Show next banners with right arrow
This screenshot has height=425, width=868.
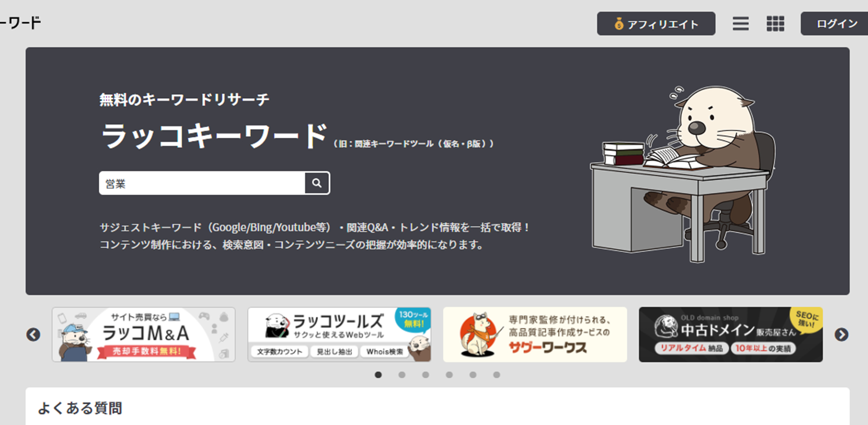click(842, 334)
